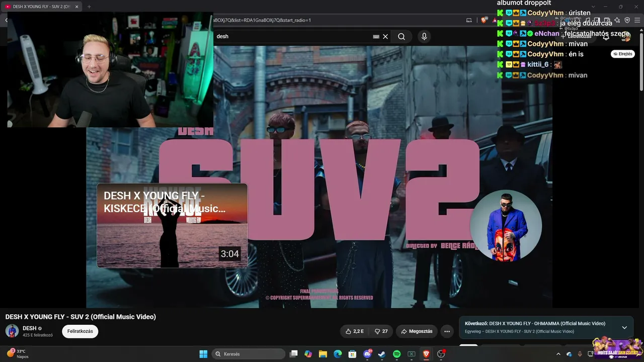Screen dimensions: 644x362
Task: Start voice search with the microphone icon
Action: coord(424,36)
